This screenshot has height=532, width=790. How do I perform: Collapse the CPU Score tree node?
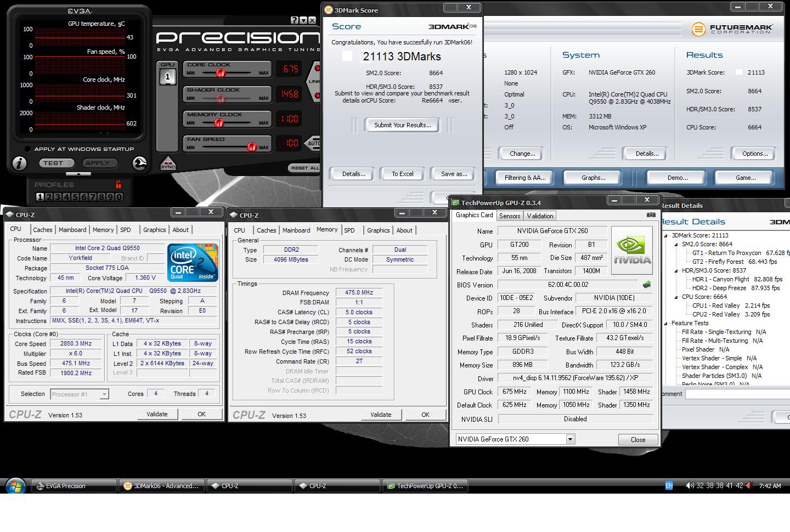pos(676,297)
